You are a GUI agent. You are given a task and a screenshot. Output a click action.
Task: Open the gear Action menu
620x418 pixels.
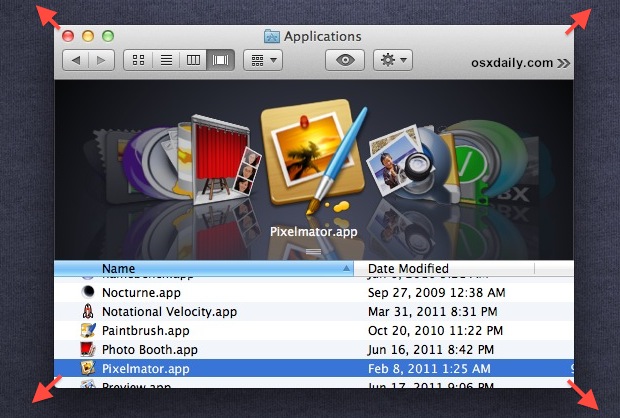tap(393, 60)
